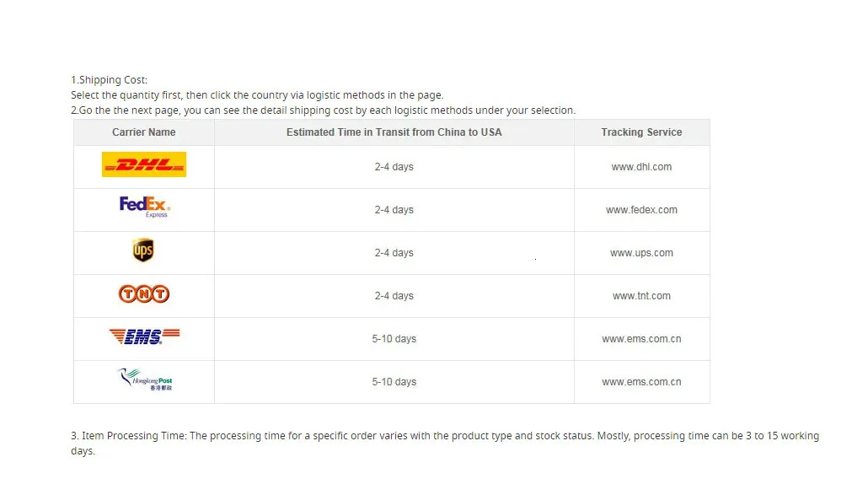
Task: Click the FedEx Express logo
Action: (144, 207)
